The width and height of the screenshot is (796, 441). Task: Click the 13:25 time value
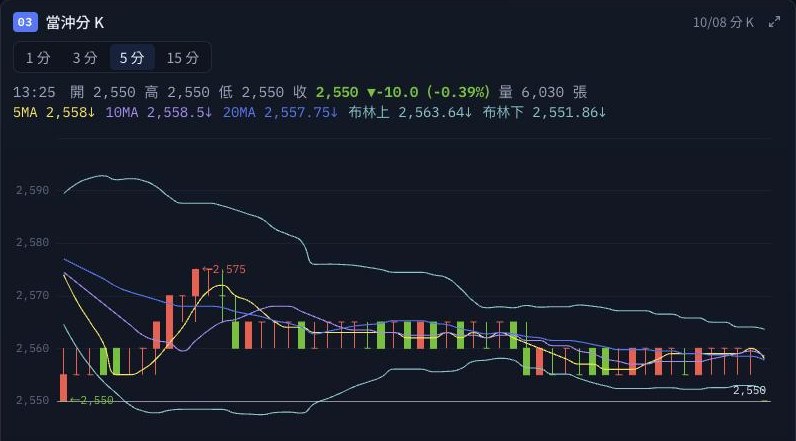click(34, 92)
